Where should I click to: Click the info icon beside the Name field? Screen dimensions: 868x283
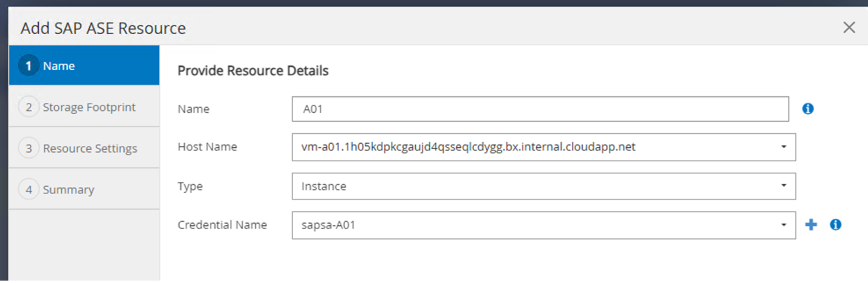point(807,109)
